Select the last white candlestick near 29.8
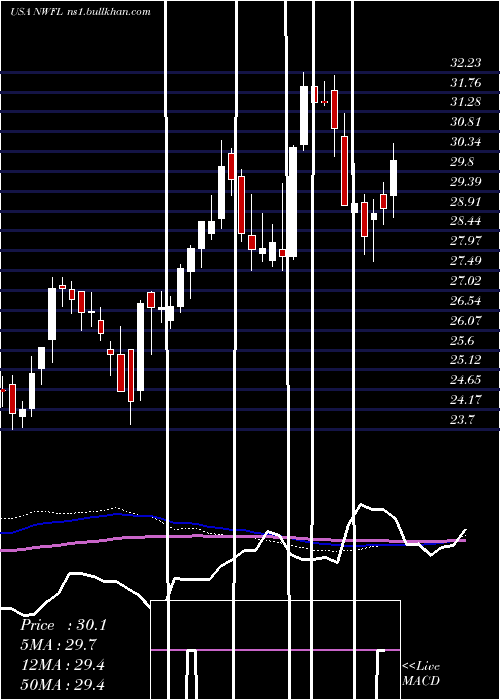The height and width of the screenshot is (700, 500). tap(393, 178)
